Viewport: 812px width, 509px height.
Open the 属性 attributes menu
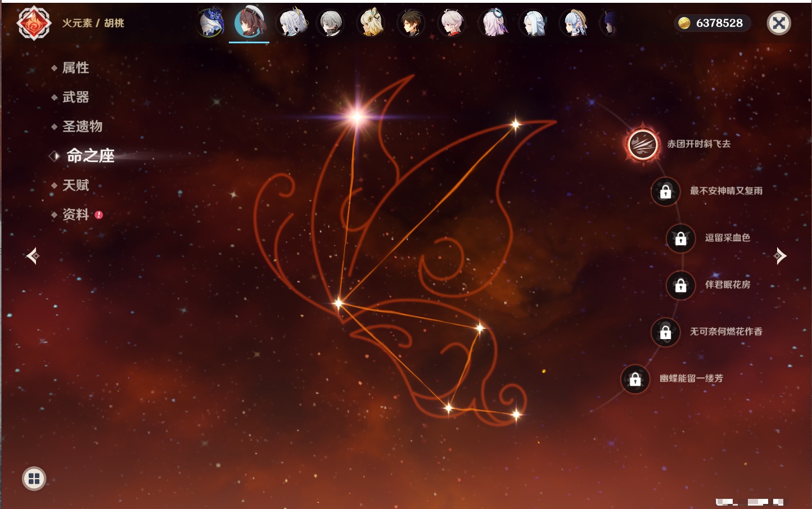tap(75, 68)
